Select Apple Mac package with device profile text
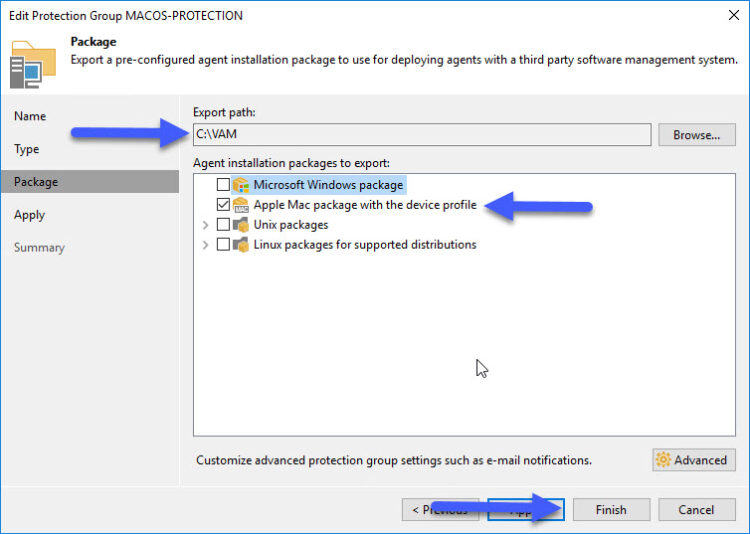The height and width of the screenshot is (534, 750). tap(365, 205)
